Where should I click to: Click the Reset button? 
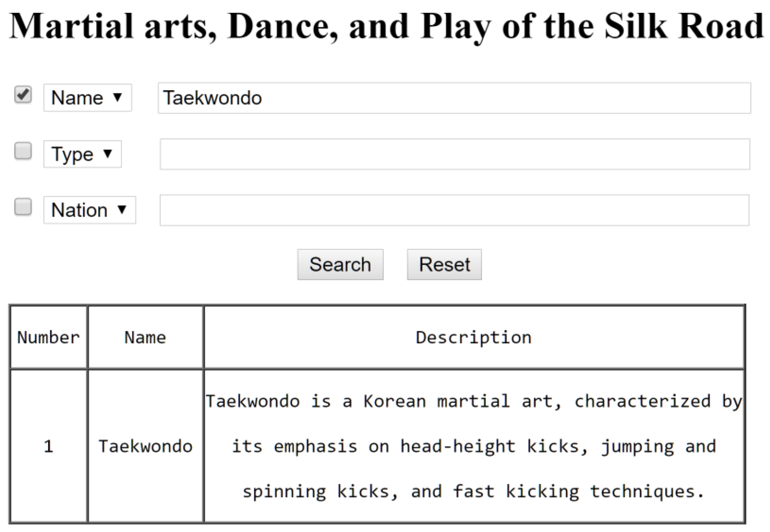(x=444, y=264)
